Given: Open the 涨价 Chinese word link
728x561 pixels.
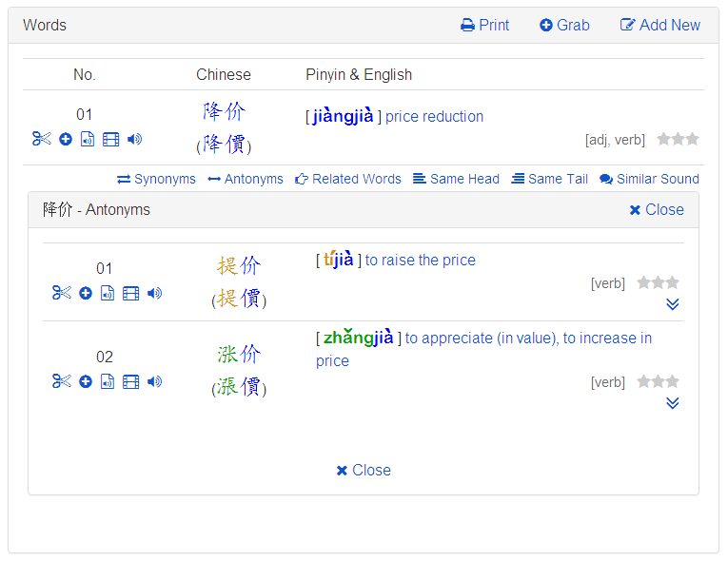Looking at the screenshot, I should point(239,355).
